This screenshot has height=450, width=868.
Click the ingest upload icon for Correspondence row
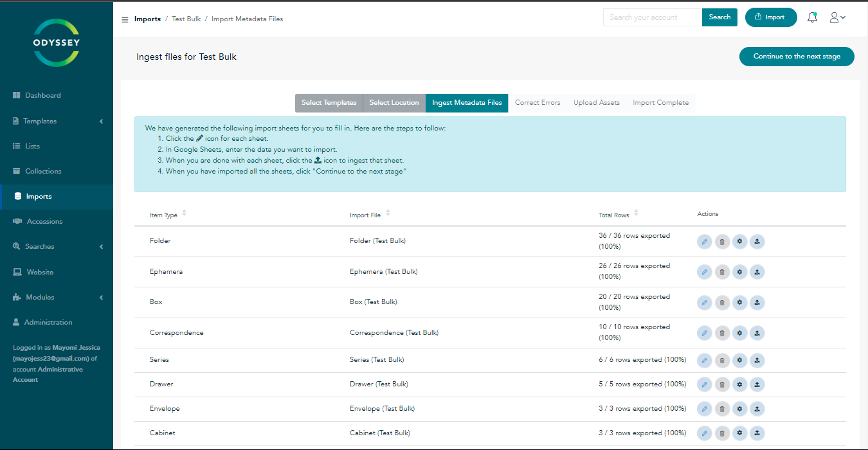click(x=757, y=333)
